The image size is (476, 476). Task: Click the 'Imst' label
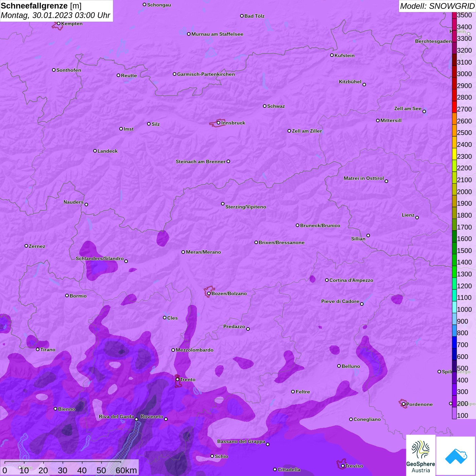pyautogui.click(x=129, y=129)
